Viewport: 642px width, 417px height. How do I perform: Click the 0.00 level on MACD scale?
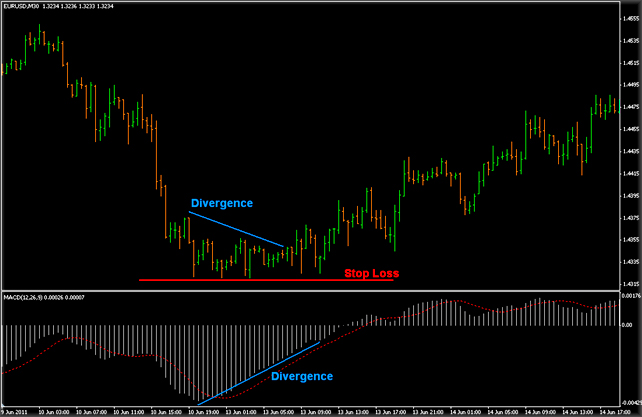point(628,326)
